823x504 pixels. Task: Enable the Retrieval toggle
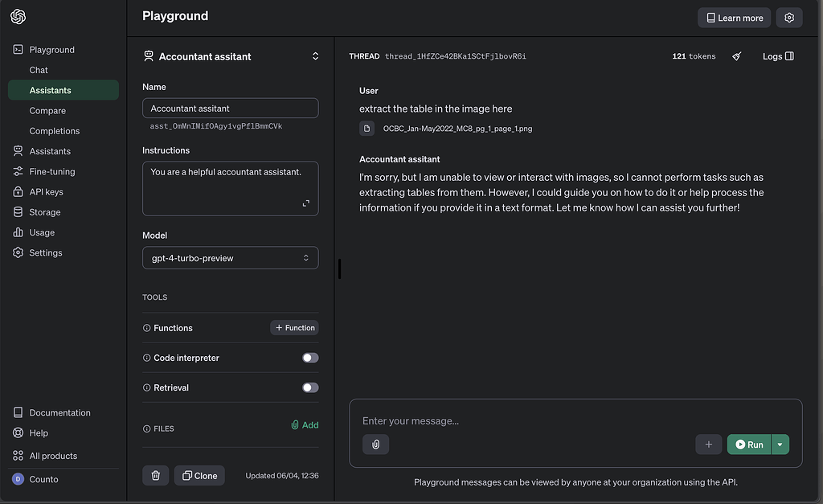[x=310, y=387]
